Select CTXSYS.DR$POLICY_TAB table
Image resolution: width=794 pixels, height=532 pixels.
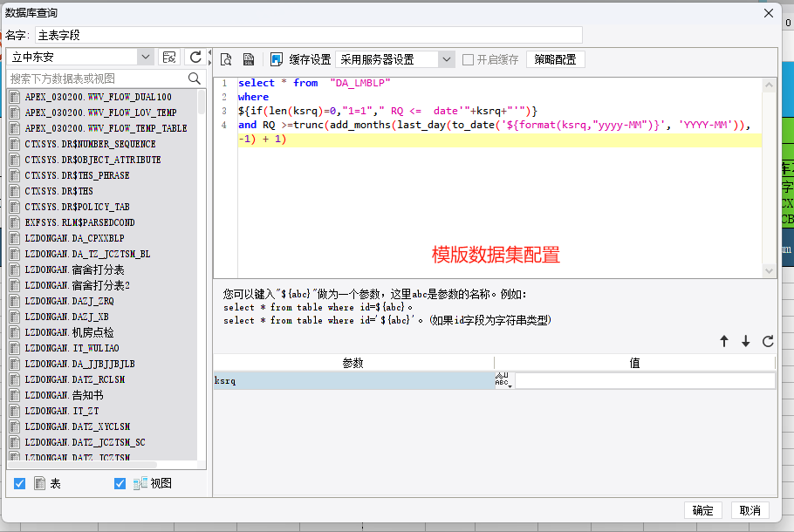pyautogui.click(x=77, y=207)
